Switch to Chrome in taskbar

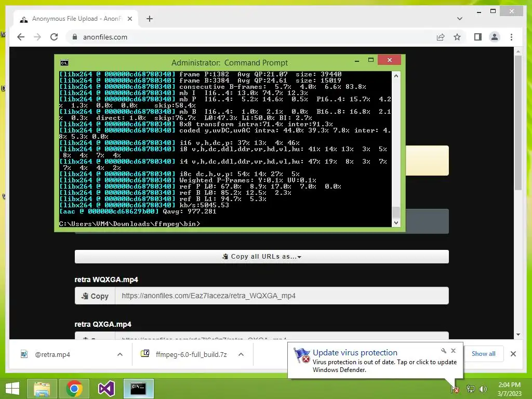[74, 389]
